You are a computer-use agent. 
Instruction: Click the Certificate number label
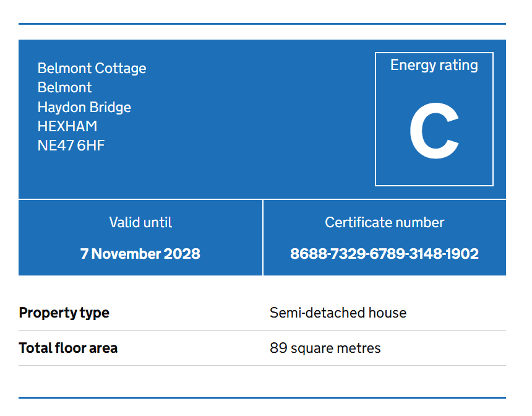(x=384, y=223)
